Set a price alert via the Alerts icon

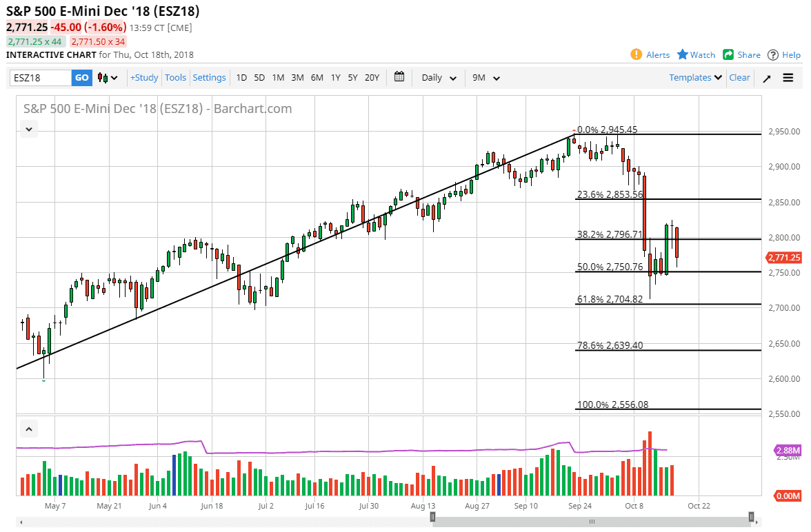[x=650, y=54]
